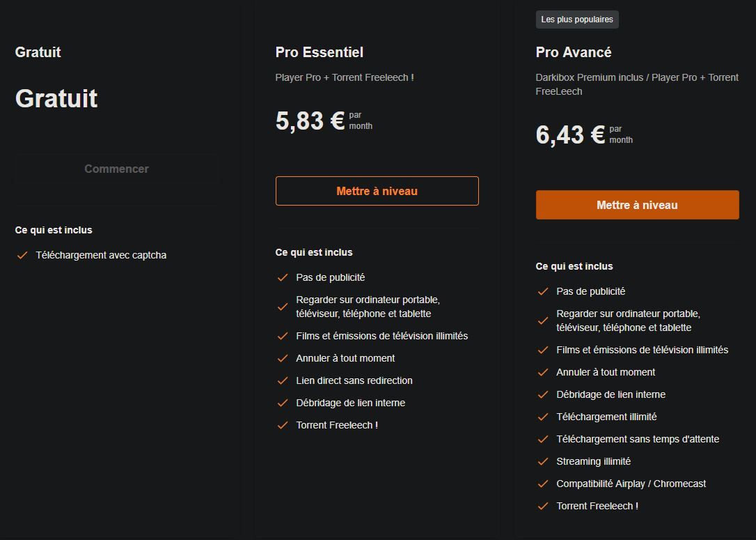
Task: Click checkmark next to Téléchargement avec captcha
Action: [22, 255]
